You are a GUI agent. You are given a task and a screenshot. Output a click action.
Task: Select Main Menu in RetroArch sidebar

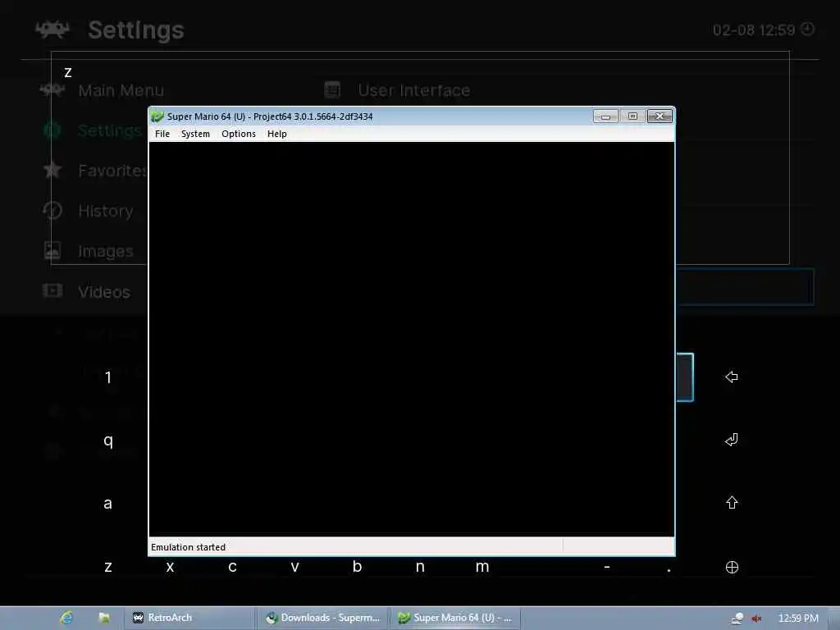click(121, 90)
